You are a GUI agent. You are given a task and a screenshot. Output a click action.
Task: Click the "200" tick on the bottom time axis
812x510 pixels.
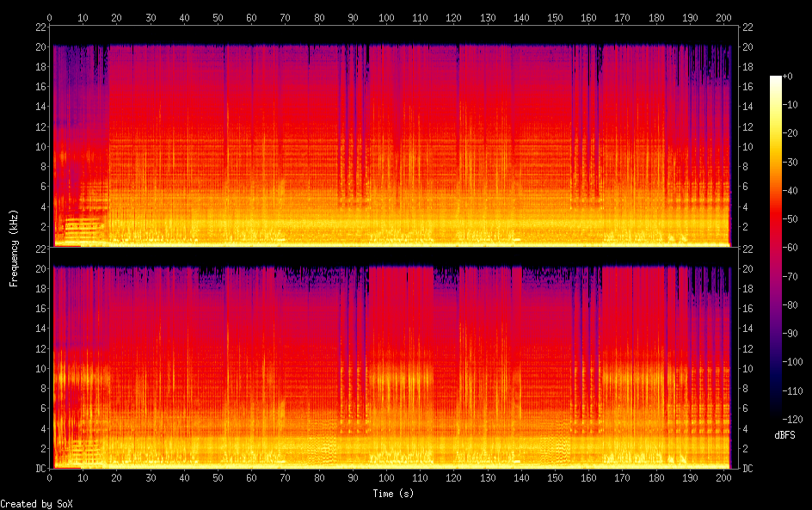pos(723,478)
